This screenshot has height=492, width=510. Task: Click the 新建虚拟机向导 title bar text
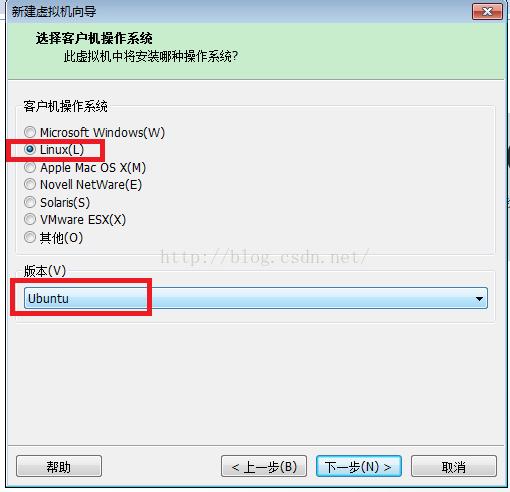54,12
